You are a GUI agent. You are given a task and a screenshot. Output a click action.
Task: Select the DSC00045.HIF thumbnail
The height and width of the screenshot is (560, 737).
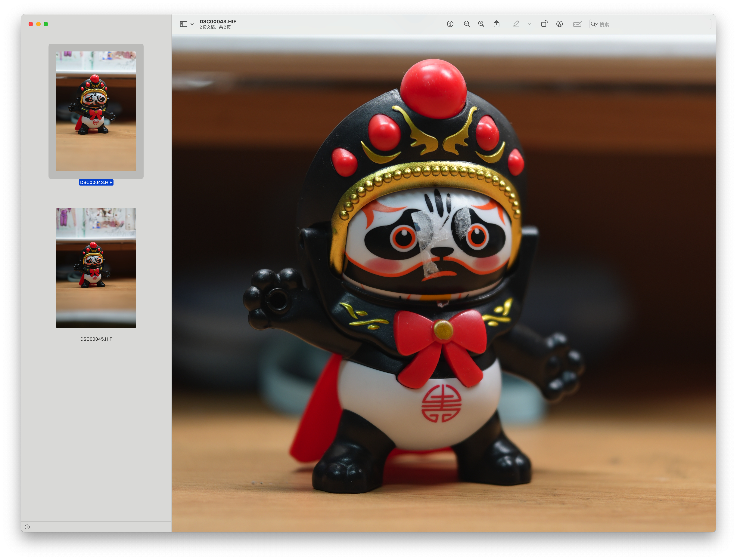tap(96, 268)
